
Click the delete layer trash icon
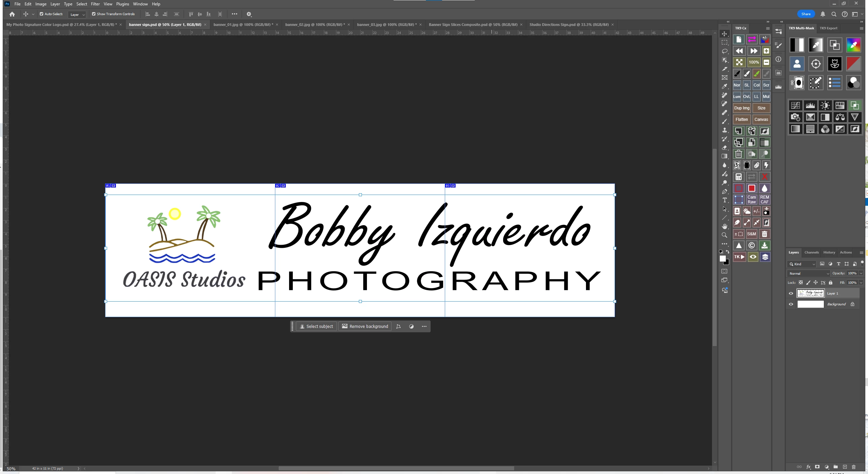(x=854, y=467)
